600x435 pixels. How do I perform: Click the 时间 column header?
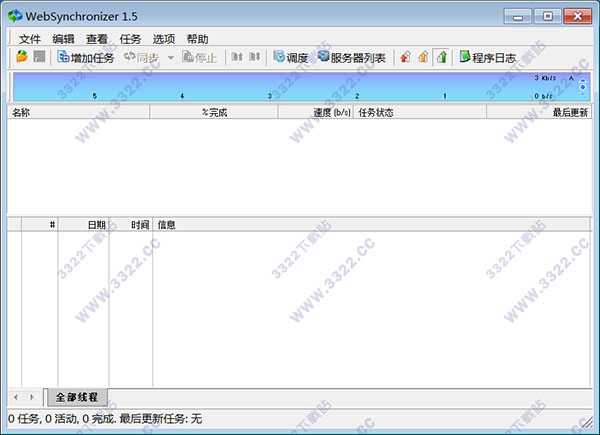(131, 225)
